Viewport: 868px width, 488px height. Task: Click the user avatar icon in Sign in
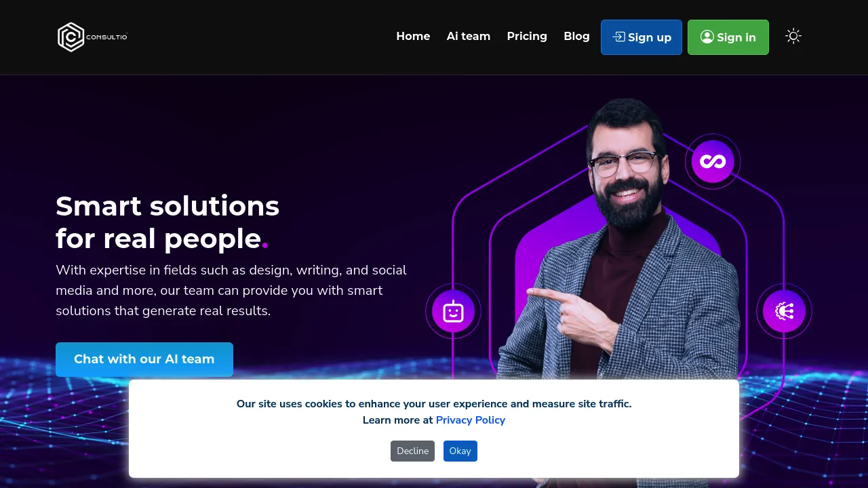click(707, 37)
